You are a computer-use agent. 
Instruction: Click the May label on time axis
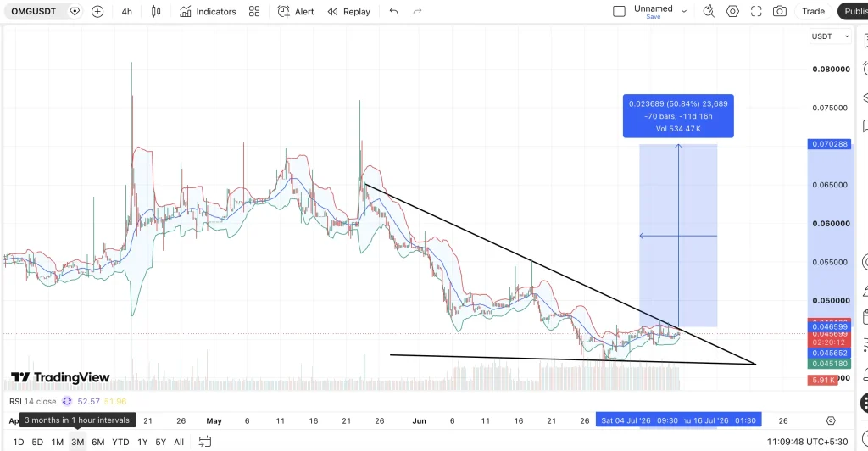214,420
